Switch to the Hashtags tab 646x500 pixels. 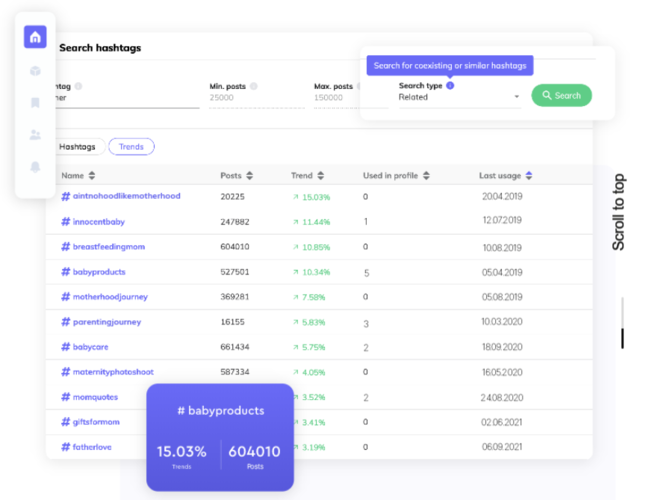pos(77,147)
